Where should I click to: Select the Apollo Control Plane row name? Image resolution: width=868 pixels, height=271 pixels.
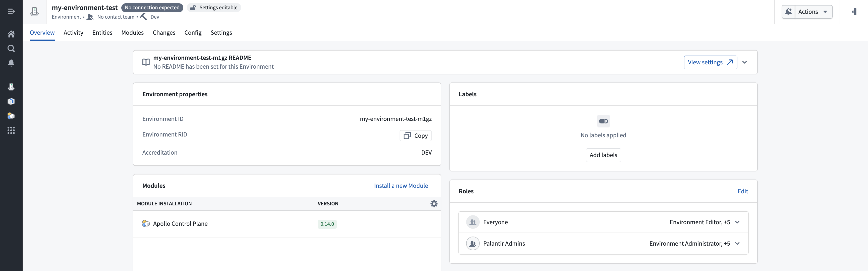coord(180,223)
